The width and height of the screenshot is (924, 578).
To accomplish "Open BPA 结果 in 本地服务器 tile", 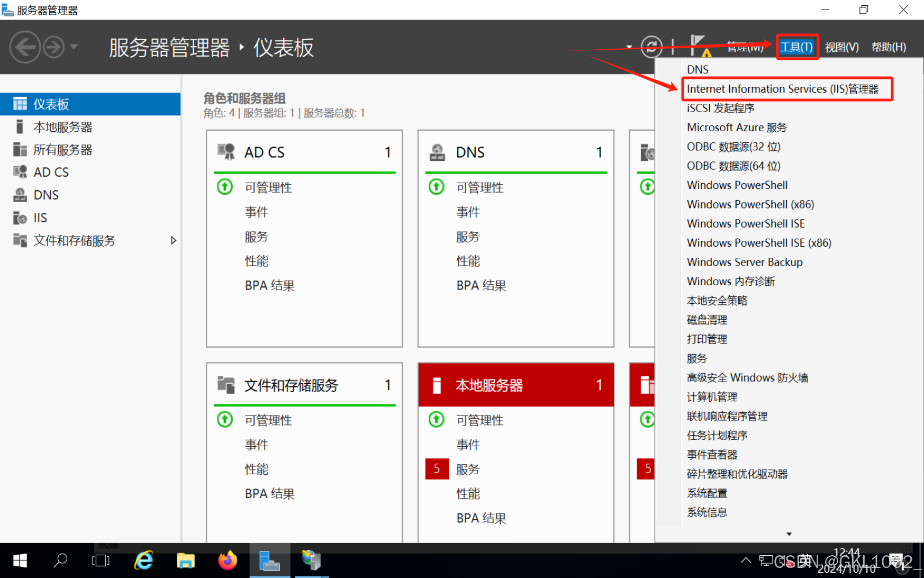I will point(482,518).
